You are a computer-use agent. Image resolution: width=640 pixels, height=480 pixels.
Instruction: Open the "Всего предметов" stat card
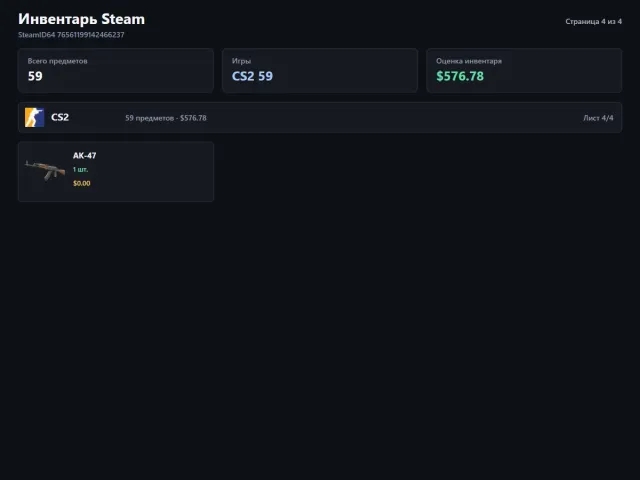tap(116, 71)
